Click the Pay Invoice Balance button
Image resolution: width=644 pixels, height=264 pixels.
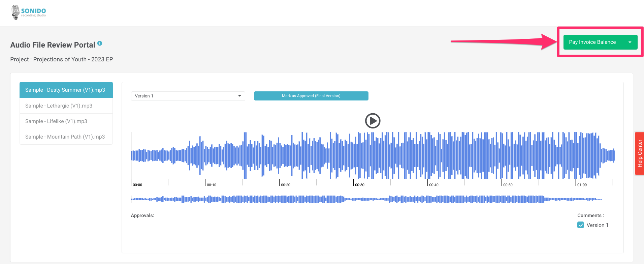pos(592,42)
